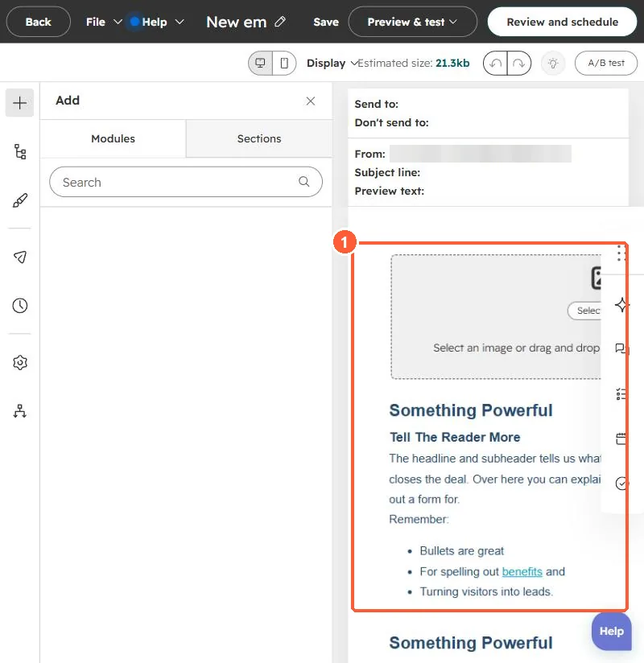The image size is (644, 663).
Task: Open the Design paintbrush icon
Action: (x=19, y=200)
